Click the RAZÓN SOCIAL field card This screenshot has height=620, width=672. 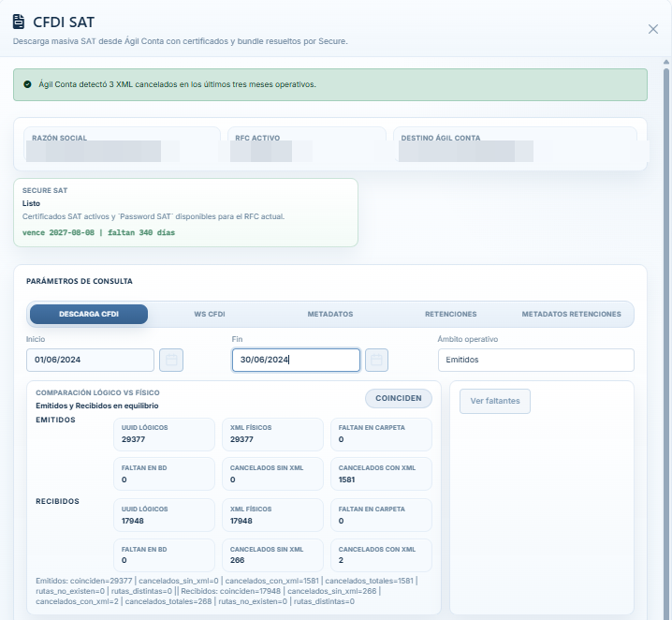[123, 144]
